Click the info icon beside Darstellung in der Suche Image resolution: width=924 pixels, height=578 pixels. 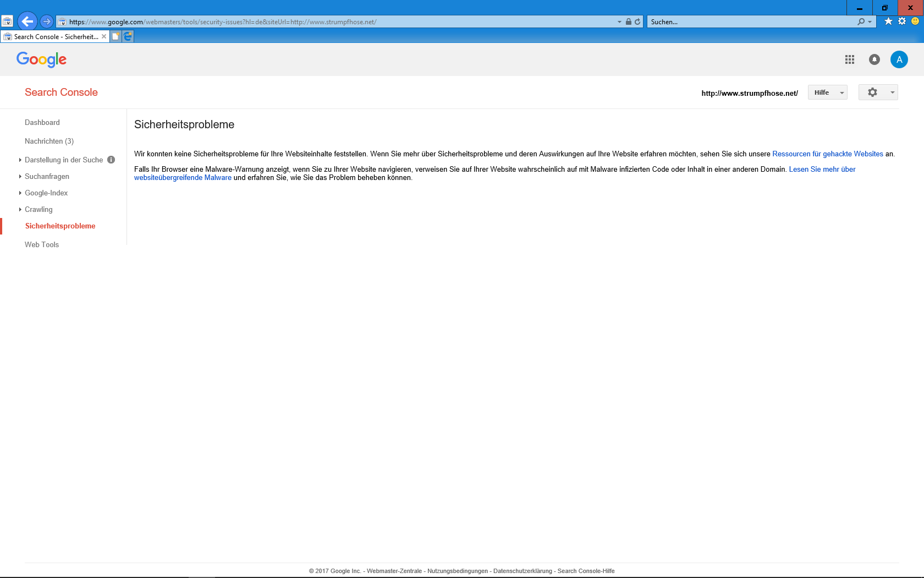111,160
